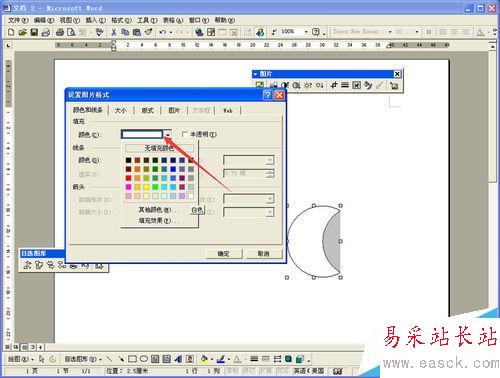This screenshot has width=500, height=378.
Task: Click the Format Painter brush icon
Action: pos(148,32)
